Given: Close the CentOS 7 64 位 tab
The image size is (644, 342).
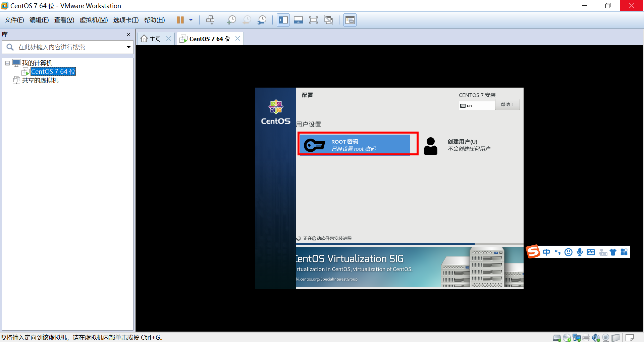Looking at the screenshot, I should (237, 39).
